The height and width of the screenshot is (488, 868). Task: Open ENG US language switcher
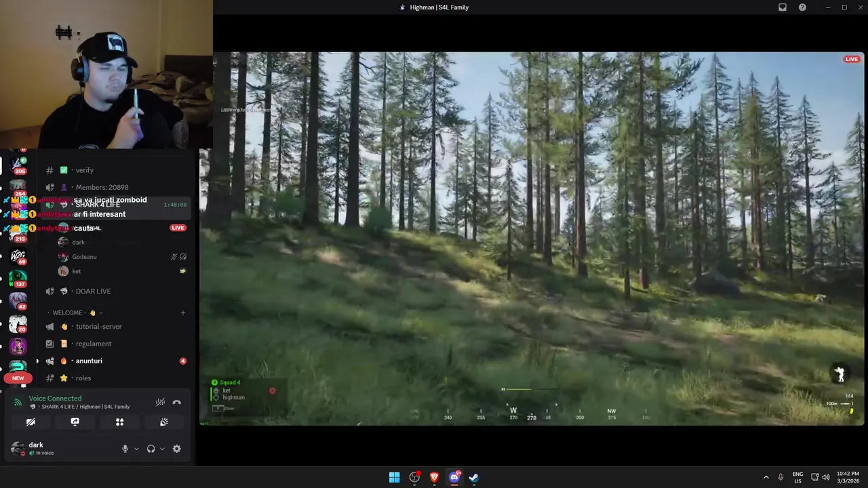pyautogui.click(x=798, y=477)
